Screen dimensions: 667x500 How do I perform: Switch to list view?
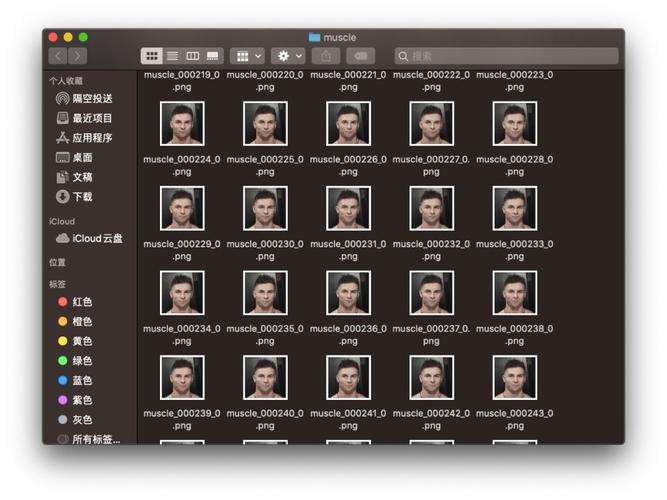(173, 56)
